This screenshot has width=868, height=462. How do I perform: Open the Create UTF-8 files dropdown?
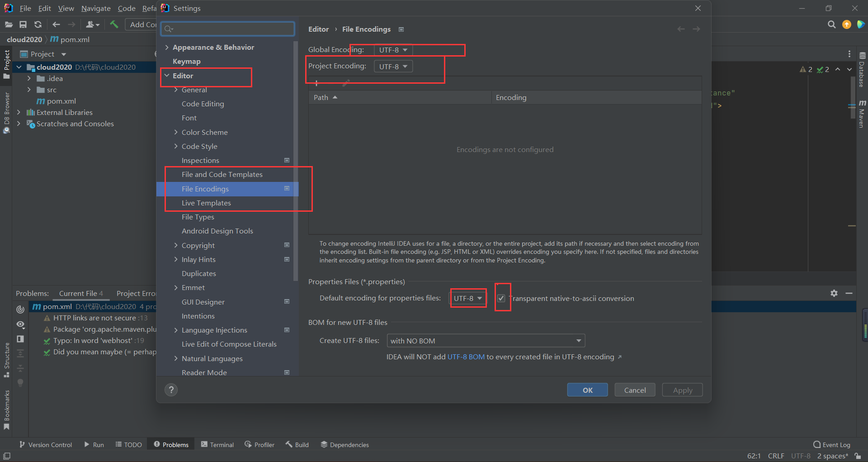coord(486,341)
